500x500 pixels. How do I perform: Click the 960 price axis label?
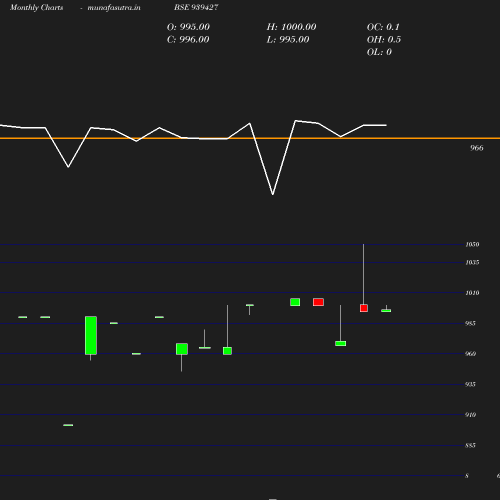(x=470, y=354)
